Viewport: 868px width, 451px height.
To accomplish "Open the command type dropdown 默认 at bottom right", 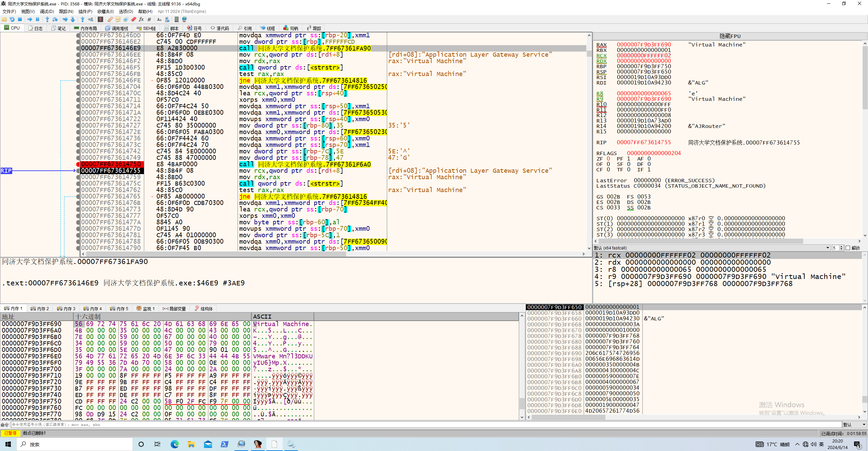I will (854, 425).
